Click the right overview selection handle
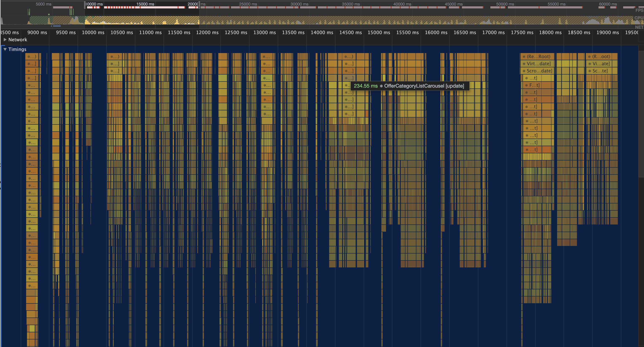Image resolution: width=644 pixels, height=347 pixels. pyautogui.click(x=199, y=5)
